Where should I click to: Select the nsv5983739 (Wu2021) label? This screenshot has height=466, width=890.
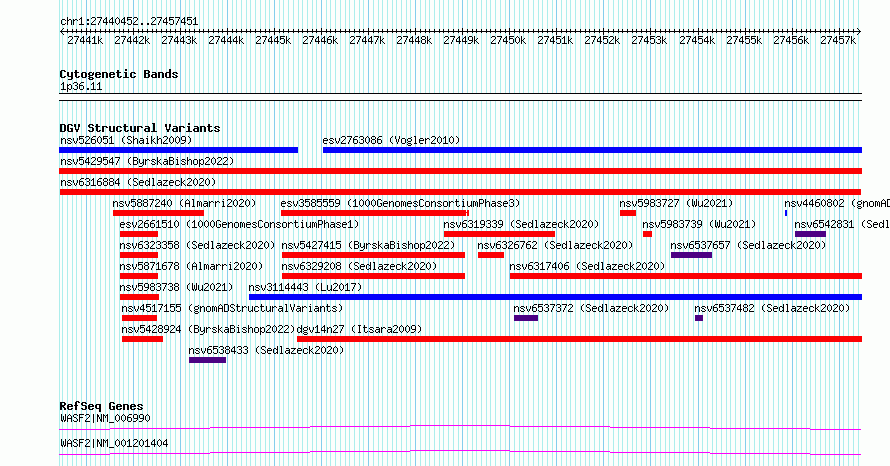click(699, 224)
